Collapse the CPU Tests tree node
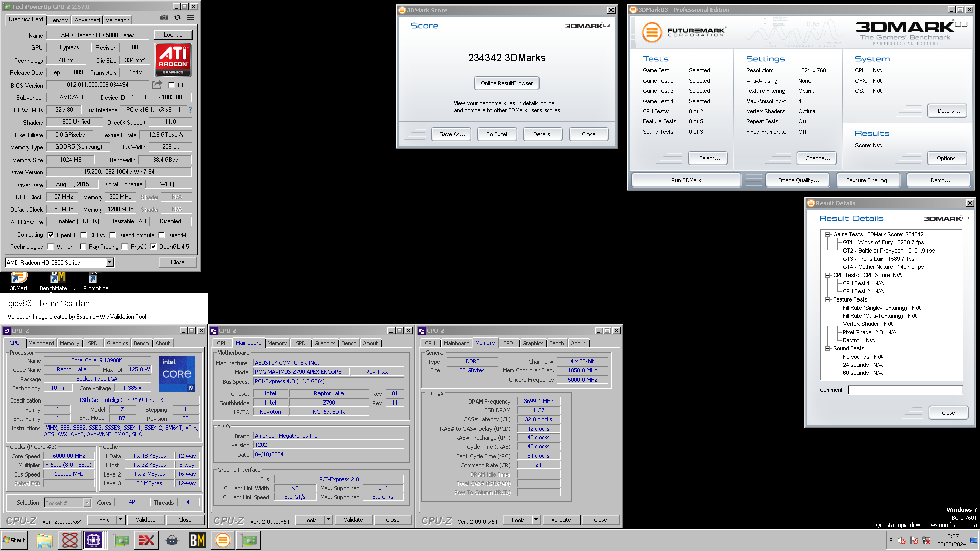This screenshot has height=551, width=980. tap(828, 275)
